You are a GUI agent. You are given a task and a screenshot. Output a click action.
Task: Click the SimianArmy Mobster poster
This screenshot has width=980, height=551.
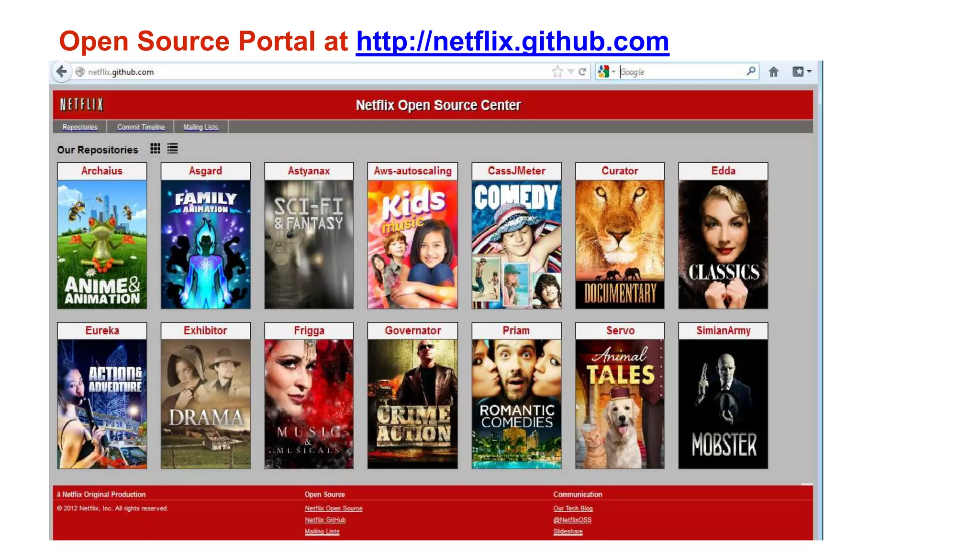pyautogui.click(x=723, y=404)
